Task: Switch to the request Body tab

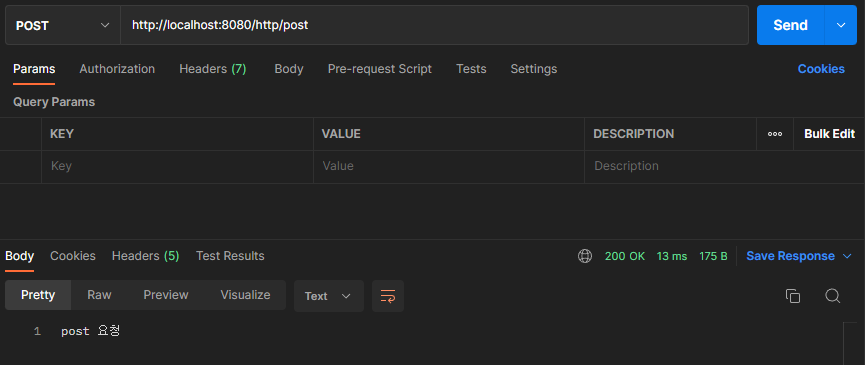Action: 289,69
